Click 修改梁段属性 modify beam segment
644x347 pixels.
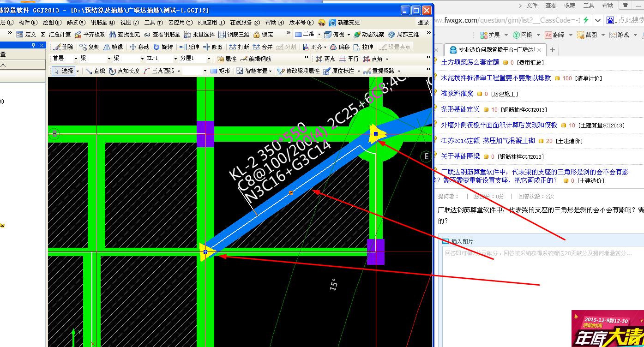tap(298, 71)
